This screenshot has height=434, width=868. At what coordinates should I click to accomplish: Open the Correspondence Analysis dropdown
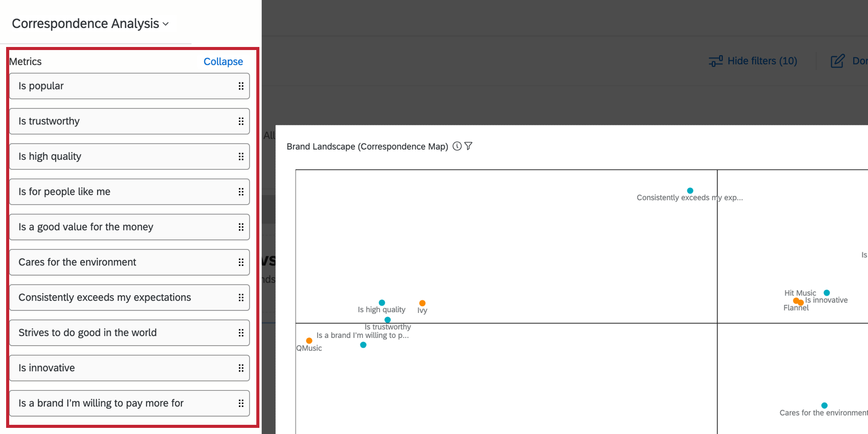90,23
